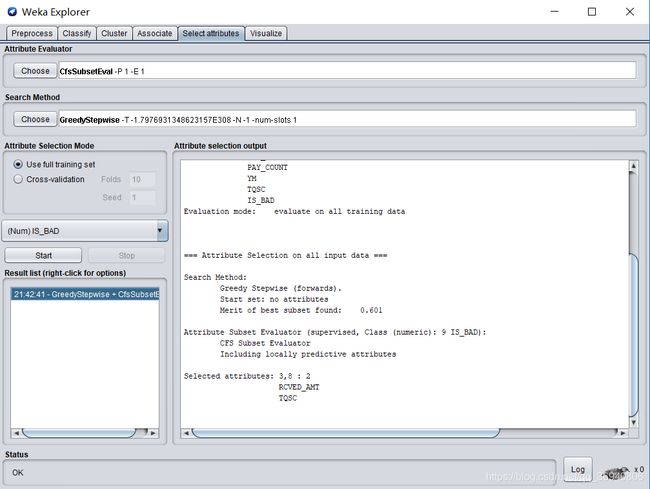Click the output pane horizontal scrollbar thumb
650x489 pixels.
pyautogui.click(x=346, y=433)
